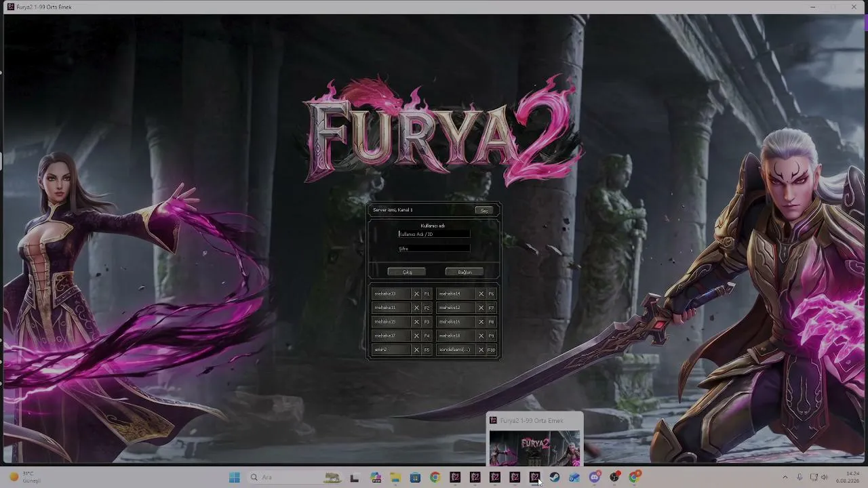Select saved account mehake11
Viewport: 868px width, 488px height.
[x=391, y=308]
